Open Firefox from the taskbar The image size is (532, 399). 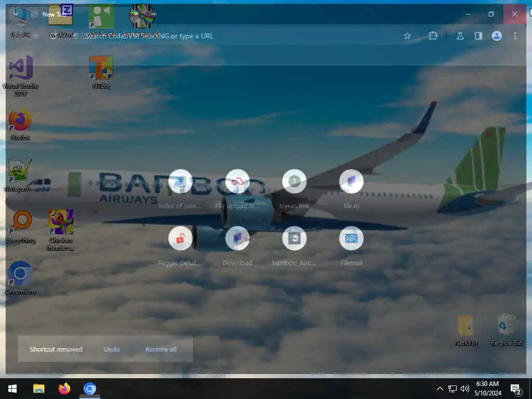click(x=64, y=389)
